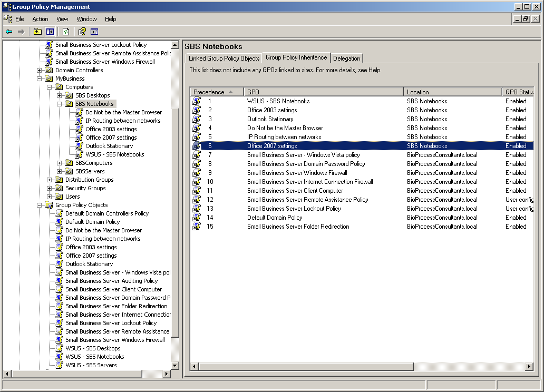Toggle the Show/Hide Console Tree panel

[50, 31]
